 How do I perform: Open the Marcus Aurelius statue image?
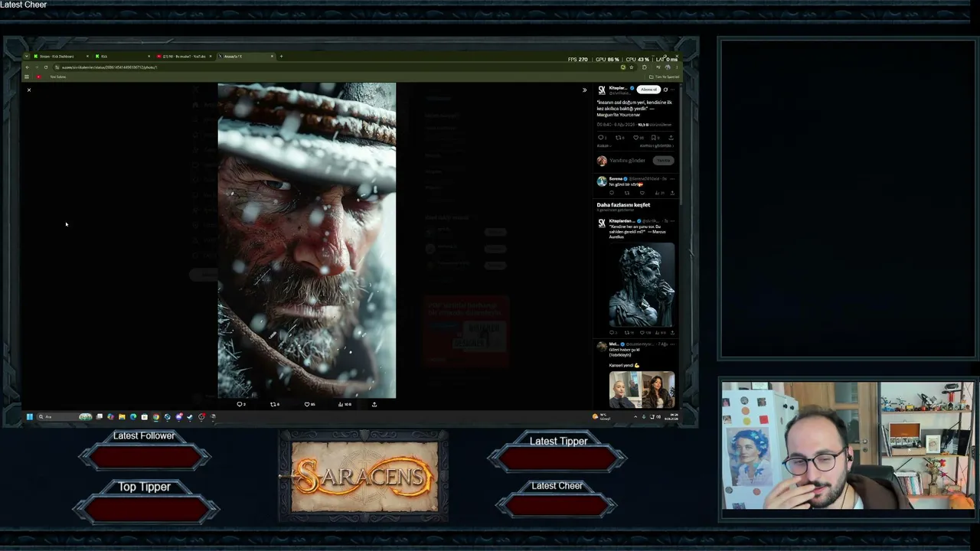[x=642, y=285]
